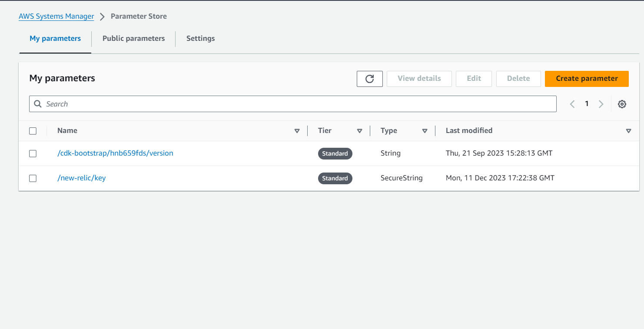Go to previous page arrow
644x329 pixels.
click(572, 104)
